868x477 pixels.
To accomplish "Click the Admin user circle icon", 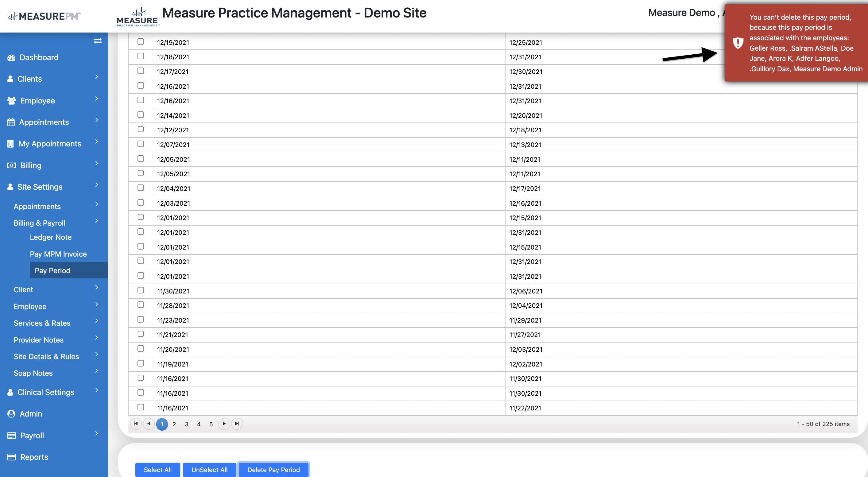I will 11,414.
